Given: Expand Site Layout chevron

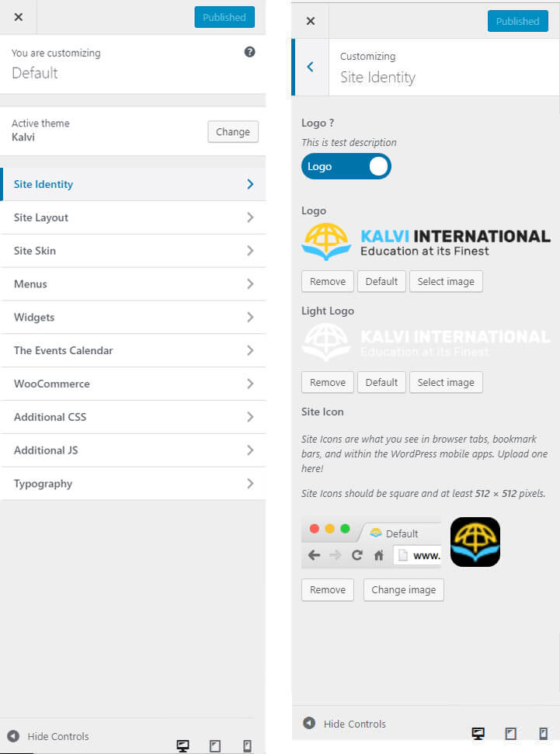Looking at the screenshot, I should coord(250,217).
